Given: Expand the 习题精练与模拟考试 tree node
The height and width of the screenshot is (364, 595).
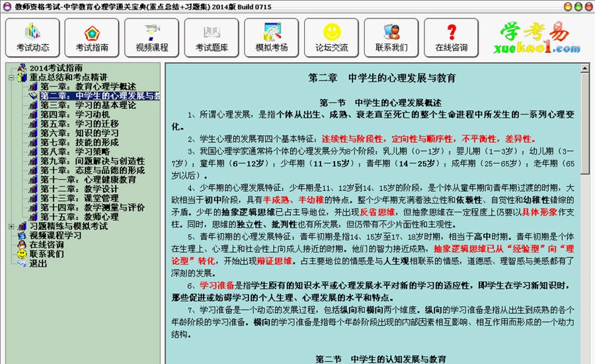Looking at the screenshot, I should pyautogui.click(x=11, y=227).
